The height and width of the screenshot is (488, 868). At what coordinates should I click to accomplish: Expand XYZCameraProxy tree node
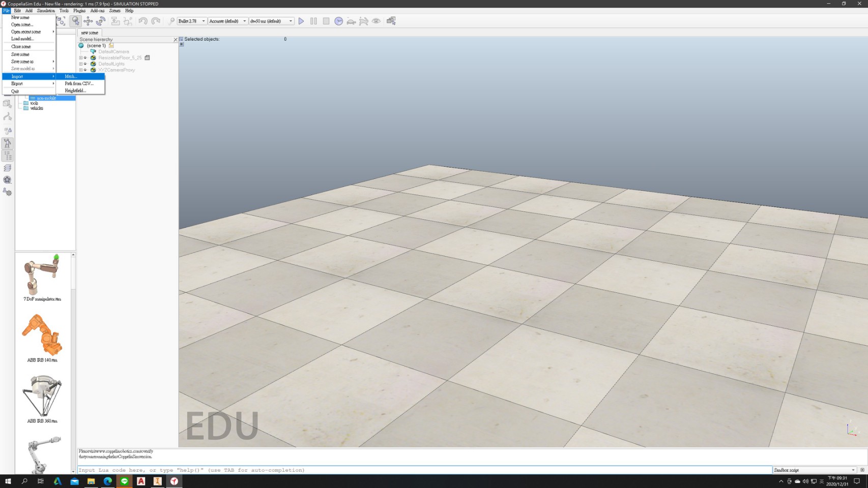pyautogui.click(x=80, y=70)
